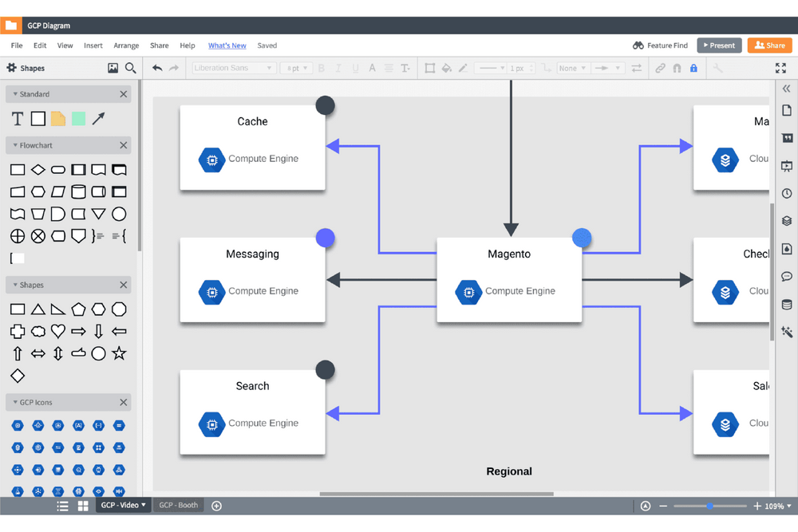
Task: Toggle bold text formatting
Action: [321, 68]
